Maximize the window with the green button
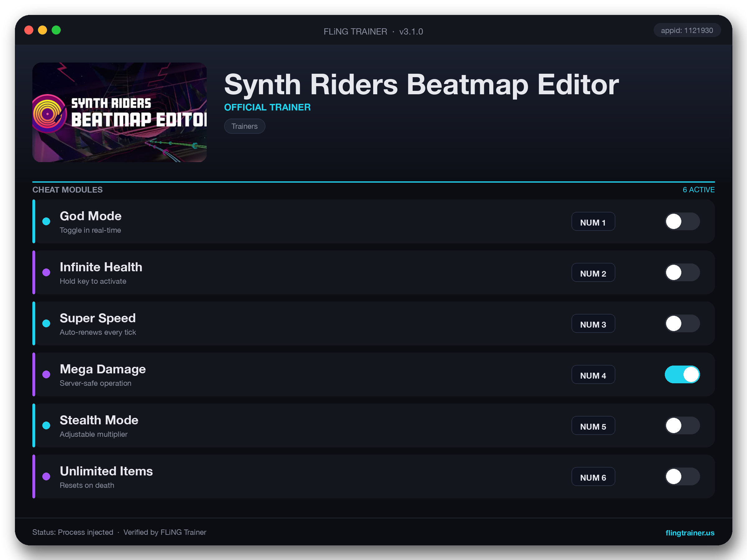This screenshot has height=560, width=747. click(56, 30)
